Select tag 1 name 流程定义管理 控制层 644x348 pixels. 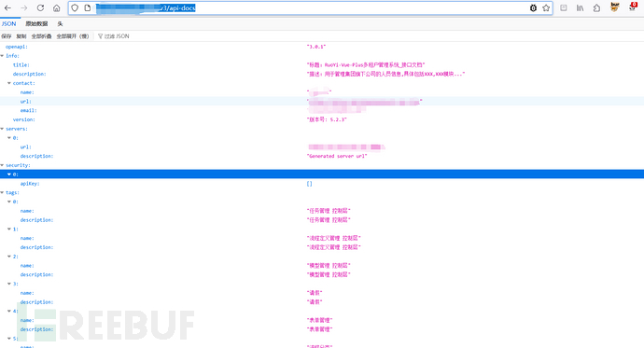[x=334, y=238]
